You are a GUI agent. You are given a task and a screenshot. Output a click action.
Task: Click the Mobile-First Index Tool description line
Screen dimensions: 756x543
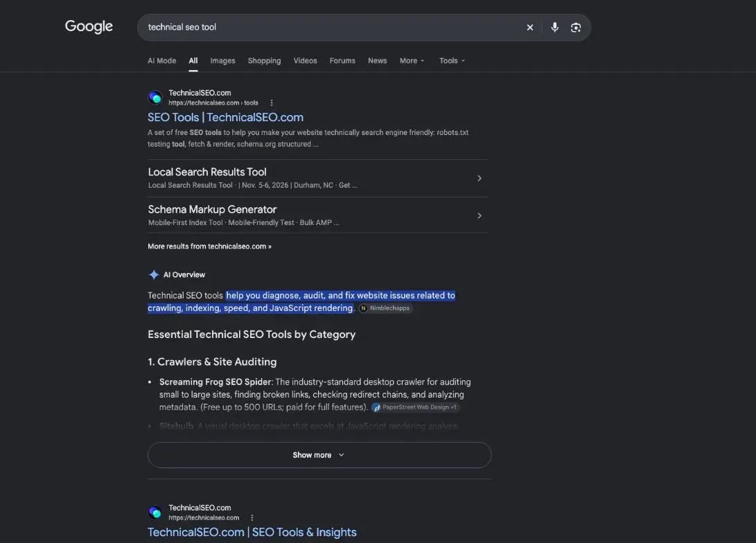[243, 222]
